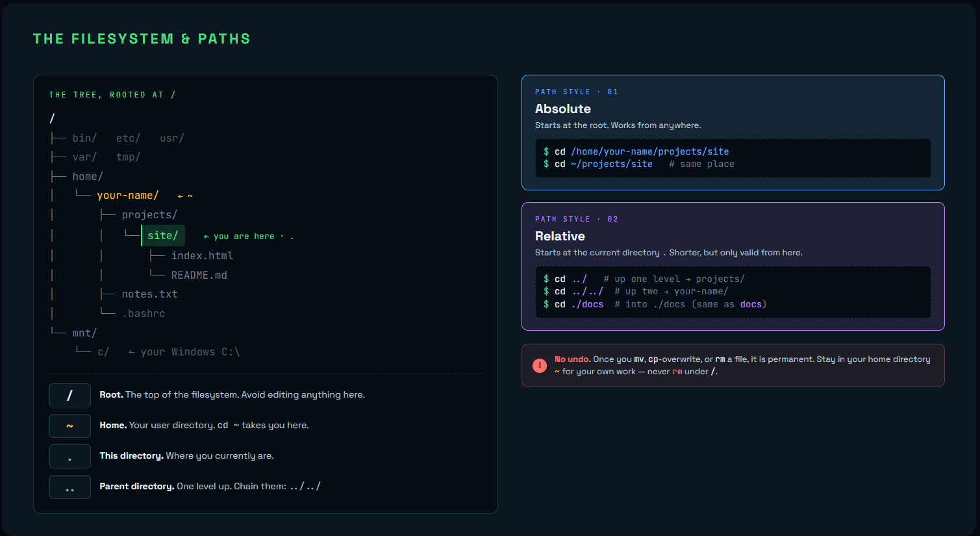
Task: Click the bin/ directory entry
Action: [x=84, y=138]
